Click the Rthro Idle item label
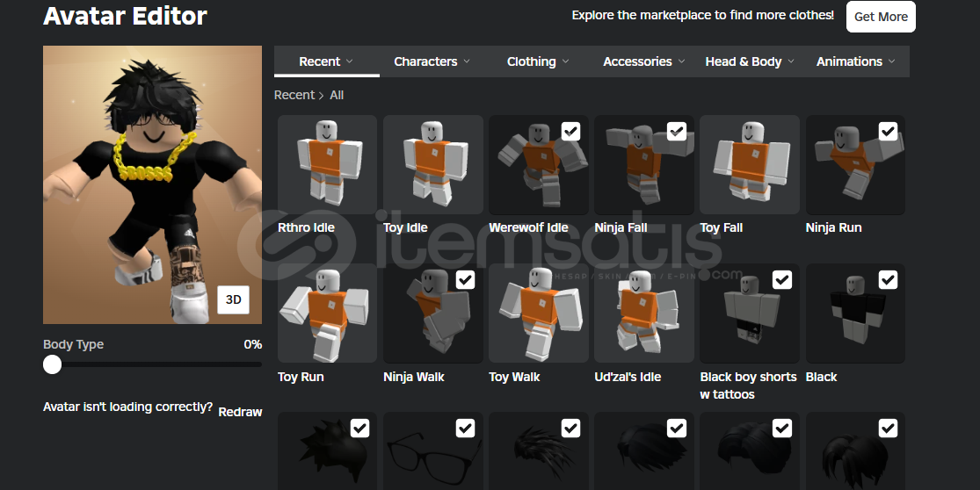The width and height of the screenshot is (980, 490). click(306, 227)
